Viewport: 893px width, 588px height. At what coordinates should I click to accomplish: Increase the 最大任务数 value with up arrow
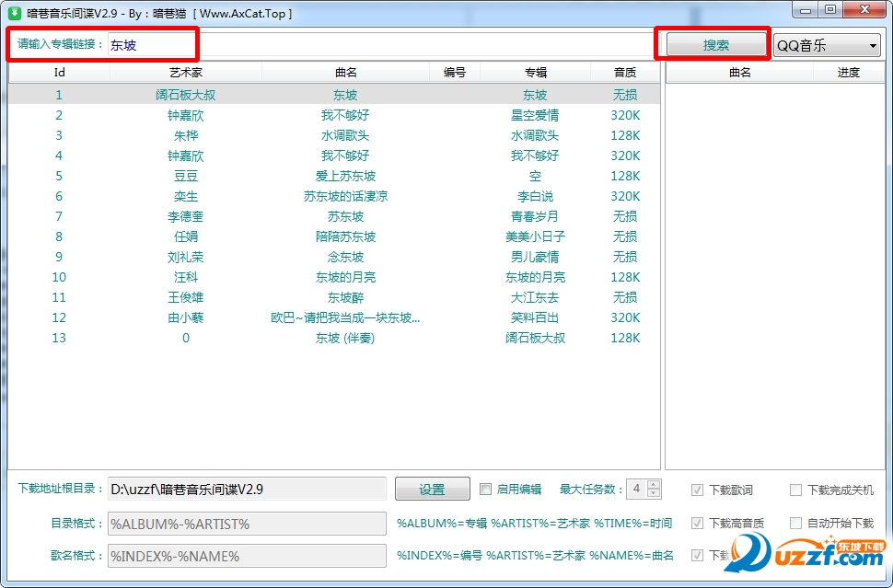(654, 485)
